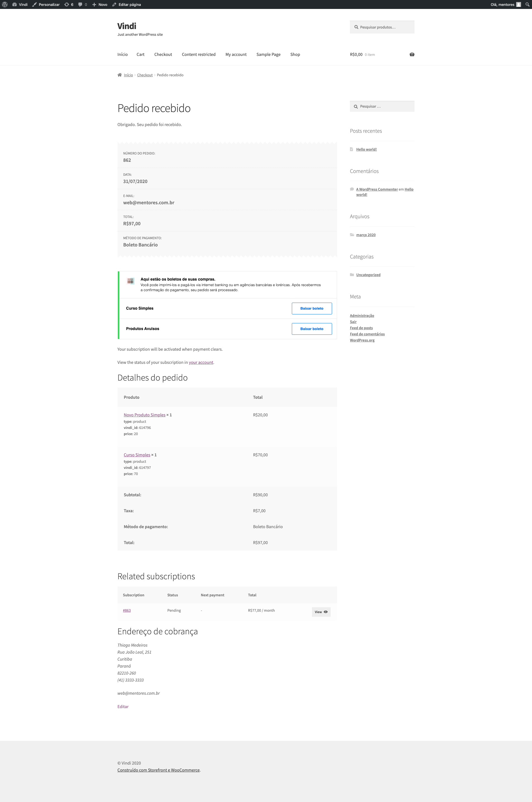Open the Novo menu in admin bar
Viewport: 532px width, 802px height.
coord(100,4)
